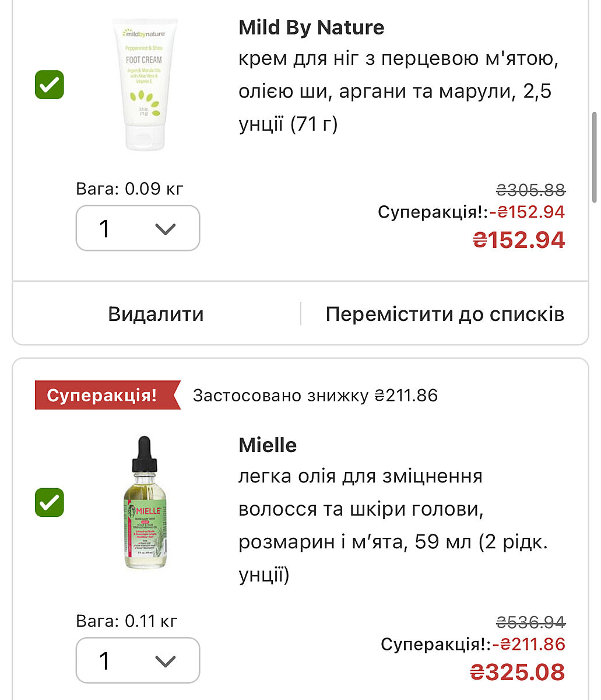Open the Mielle brand link
601x700 pixels.
point(268,445)
